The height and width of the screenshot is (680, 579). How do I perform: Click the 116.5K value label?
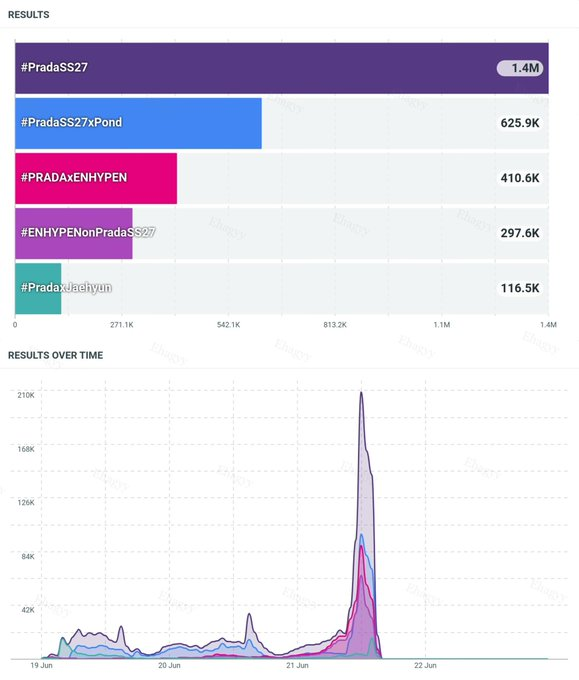(x=520, y=288)
